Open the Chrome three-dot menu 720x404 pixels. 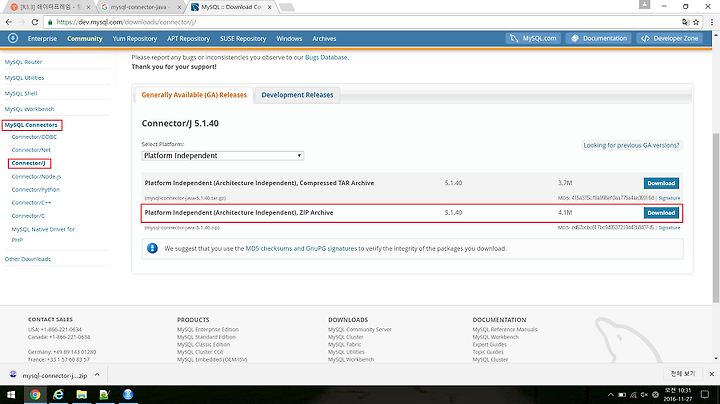coord(712,22)
